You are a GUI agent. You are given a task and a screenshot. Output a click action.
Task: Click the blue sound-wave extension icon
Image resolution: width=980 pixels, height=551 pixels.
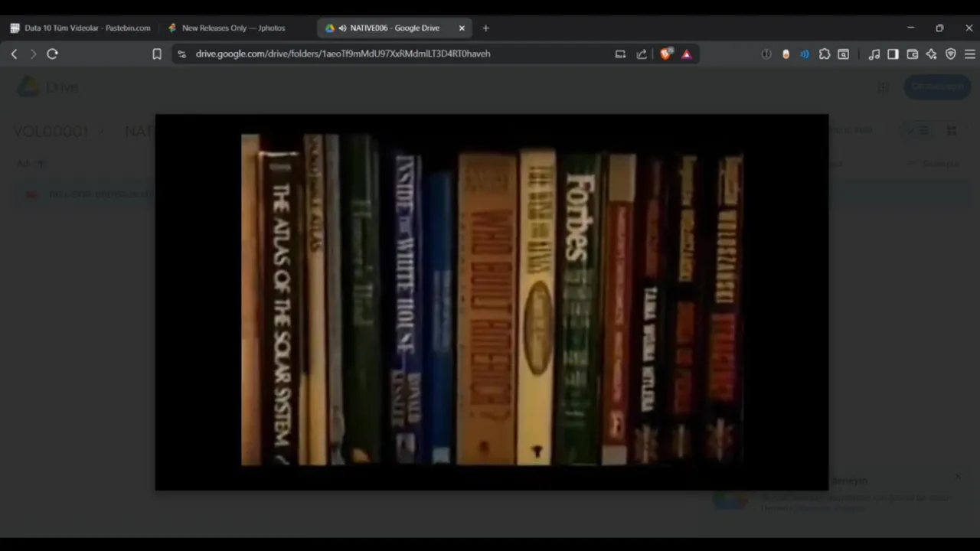(x=805, y=54)
